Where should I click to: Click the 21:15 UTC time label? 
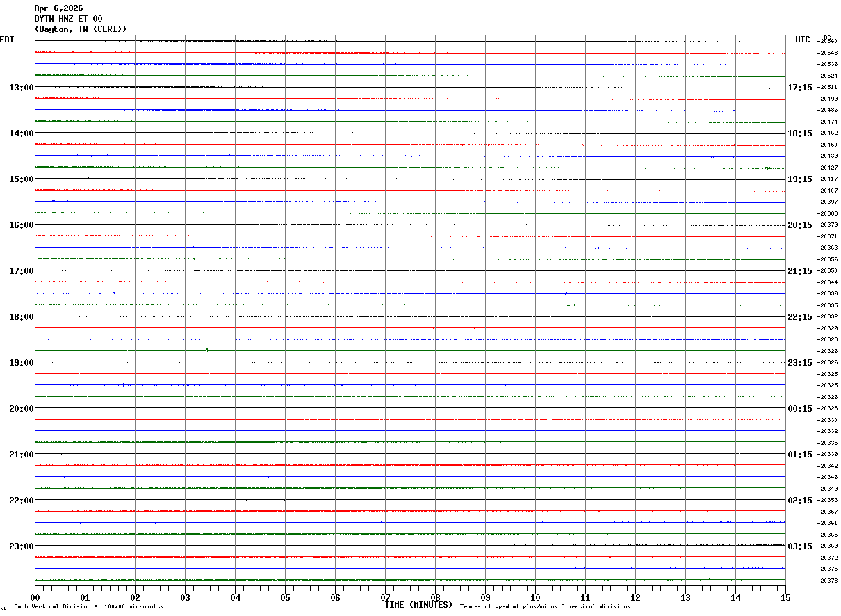[799, 271]
